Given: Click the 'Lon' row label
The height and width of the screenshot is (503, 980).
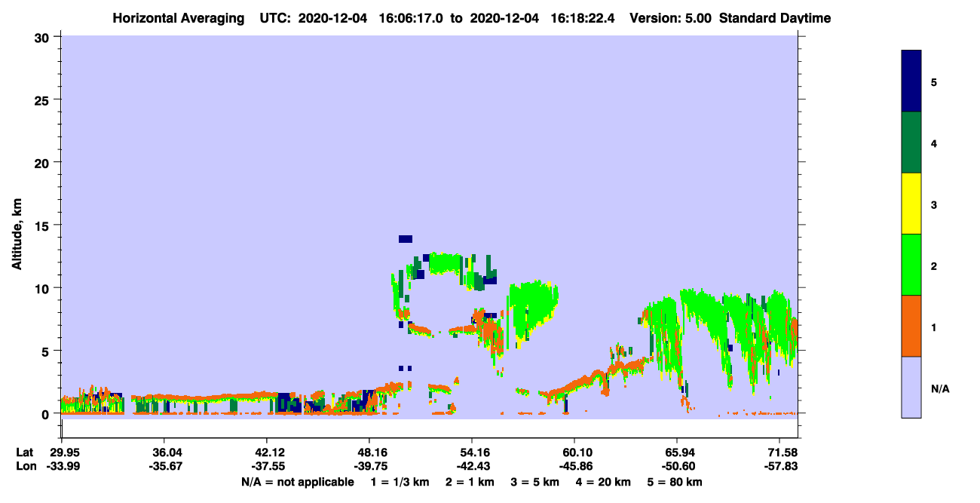Looking at the screenshot, I should (x=25, y=466).
